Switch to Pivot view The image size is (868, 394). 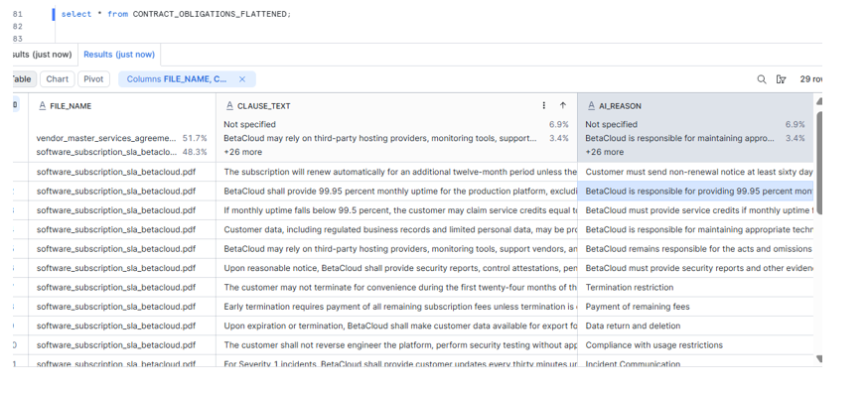93,79
